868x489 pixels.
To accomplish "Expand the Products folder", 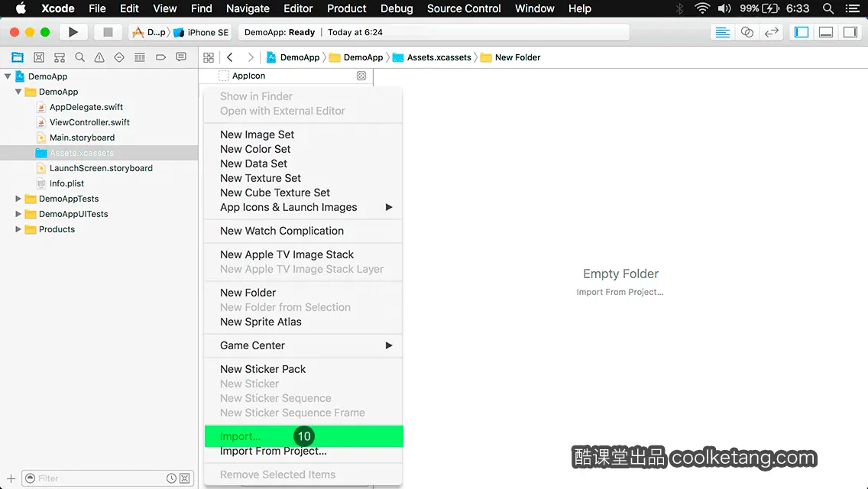I will point(18,228).
